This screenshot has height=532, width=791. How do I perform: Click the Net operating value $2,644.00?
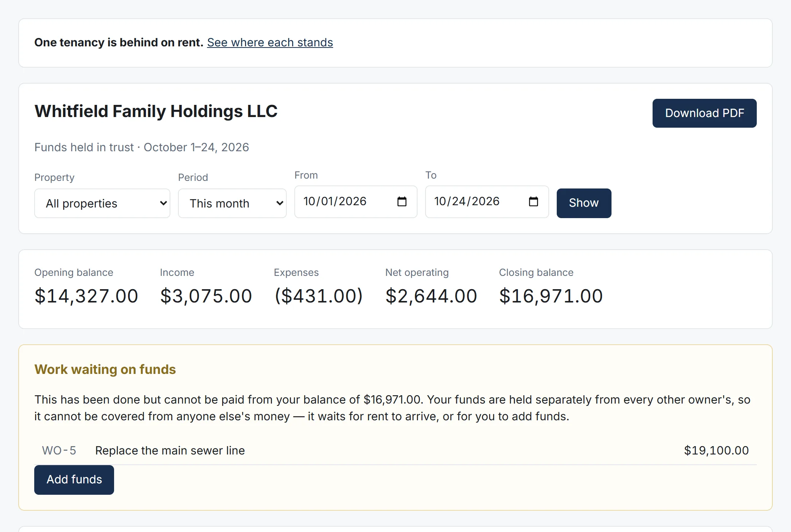tap(431, 296)
